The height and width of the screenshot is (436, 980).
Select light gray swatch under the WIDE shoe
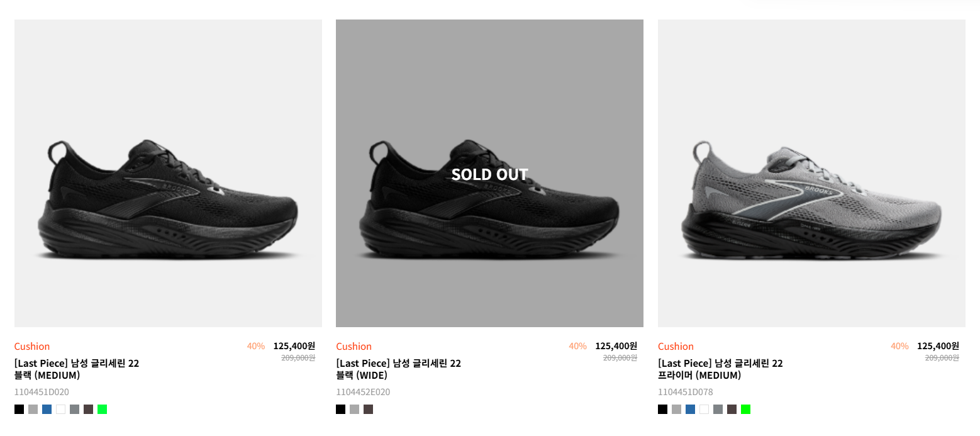pos(354,410)
